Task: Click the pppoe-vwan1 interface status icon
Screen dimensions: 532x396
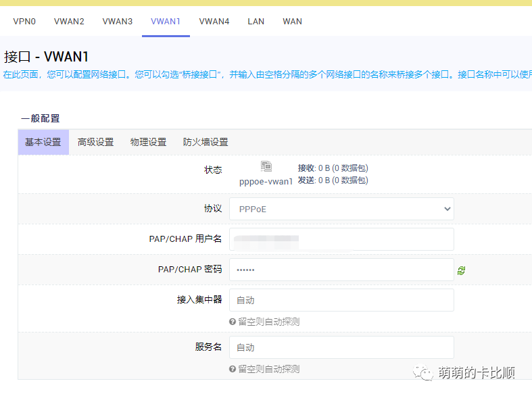Action: [x=266, y=166]
